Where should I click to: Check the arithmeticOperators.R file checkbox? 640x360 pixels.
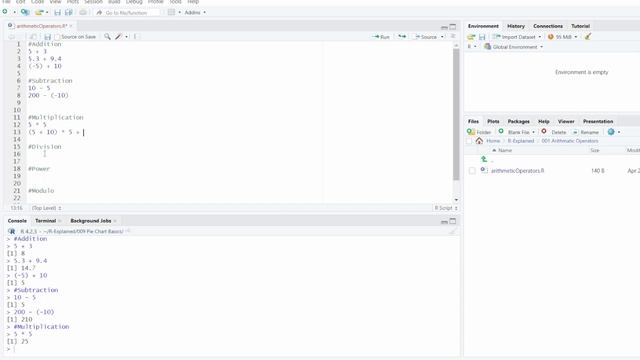point(472,171)
